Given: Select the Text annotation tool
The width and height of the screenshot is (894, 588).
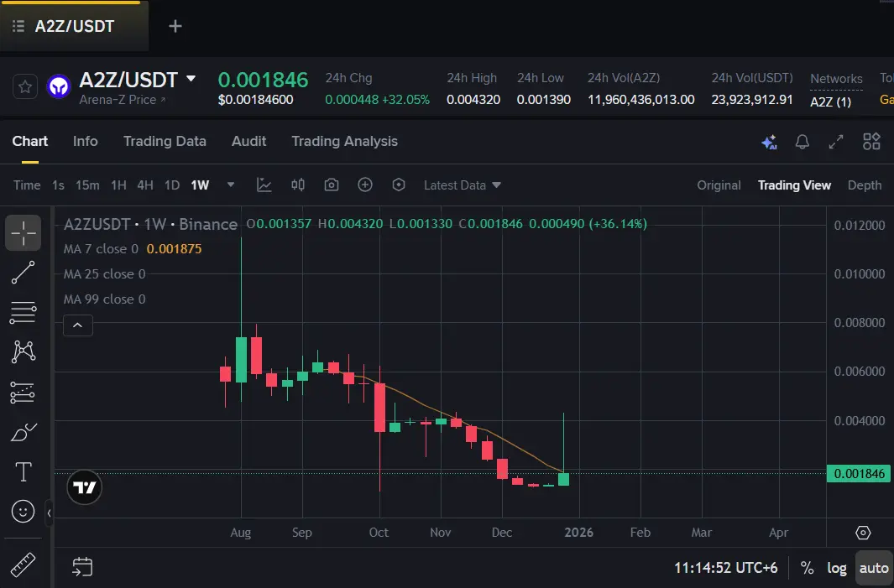Looking at the screenshot, I should [24, 471].
